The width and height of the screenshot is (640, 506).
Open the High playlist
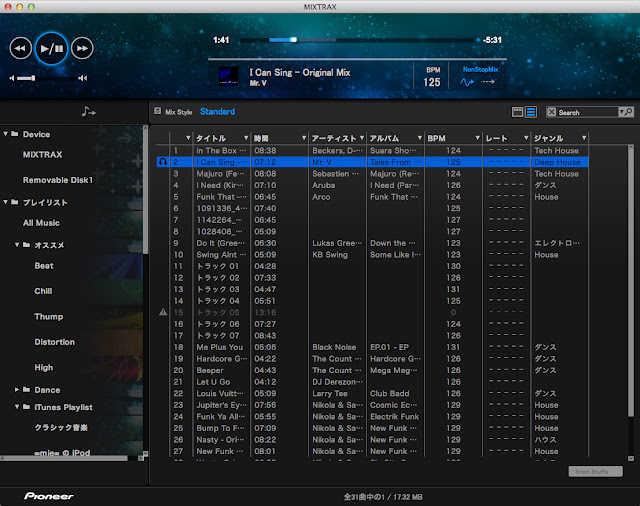[44, 368]
